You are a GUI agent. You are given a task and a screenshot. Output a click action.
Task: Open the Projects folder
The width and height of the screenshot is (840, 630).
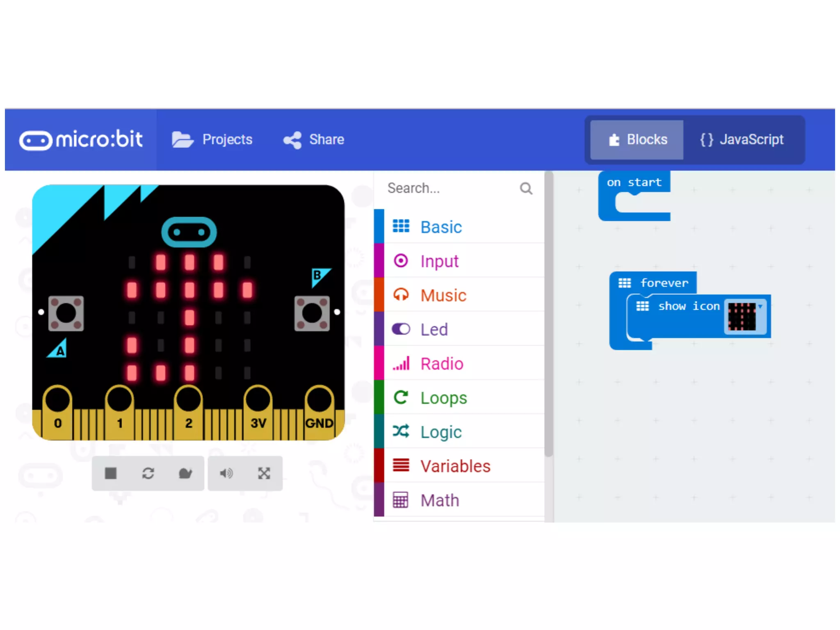point(212,140)
